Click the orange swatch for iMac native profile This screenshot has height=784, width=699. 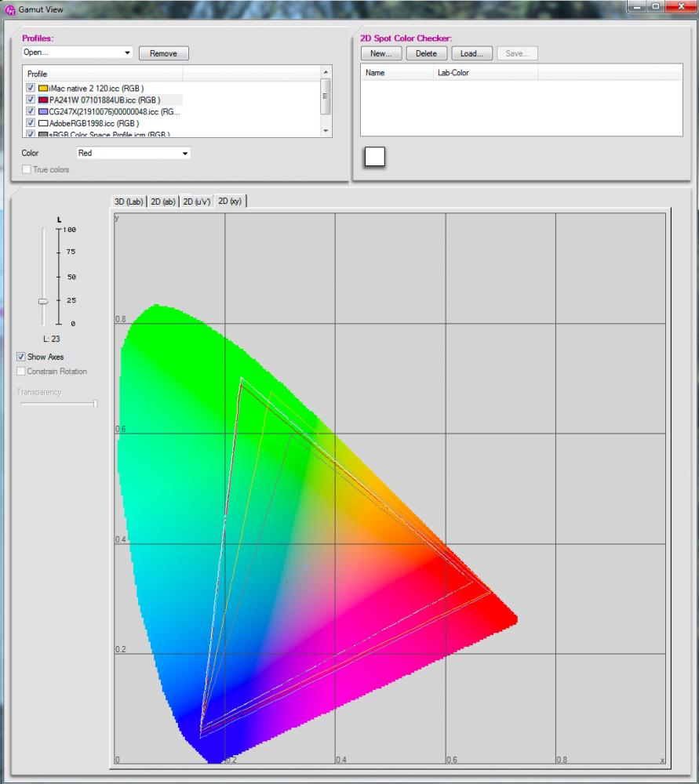43,89
